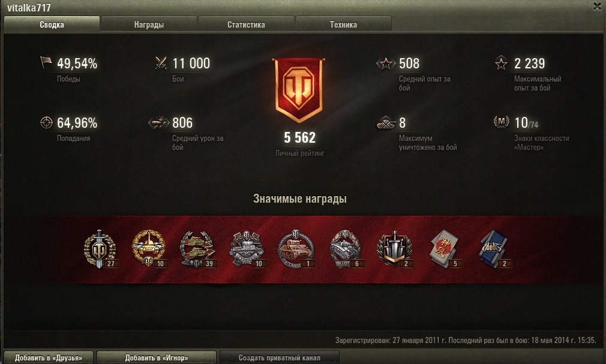Click the hit accuracy crosshair icon
This screenshot has width=606, height=364.
point(46,122)
